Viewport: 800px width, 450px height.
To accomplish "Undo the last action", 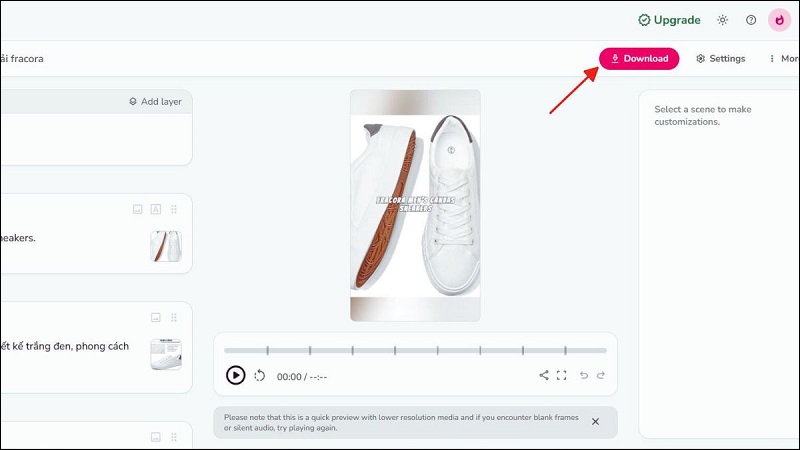I will point(584,375).
